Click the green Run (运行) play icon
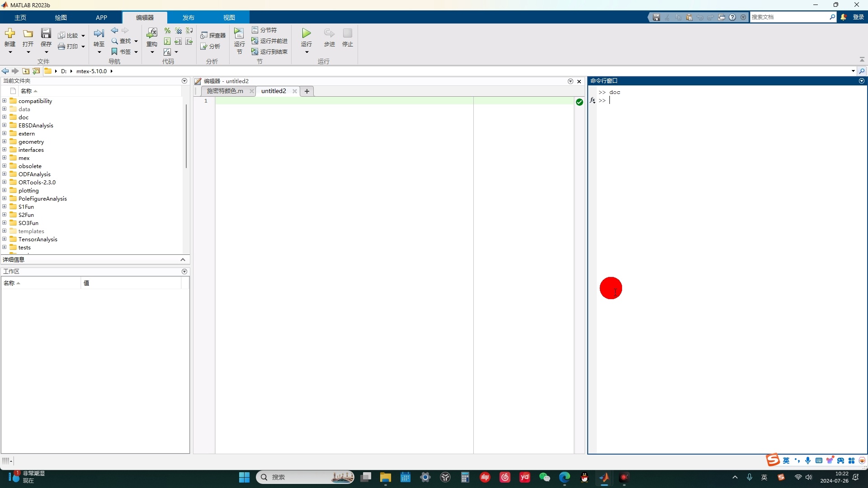Screen dimensions: 868x488 pos(306,33)
